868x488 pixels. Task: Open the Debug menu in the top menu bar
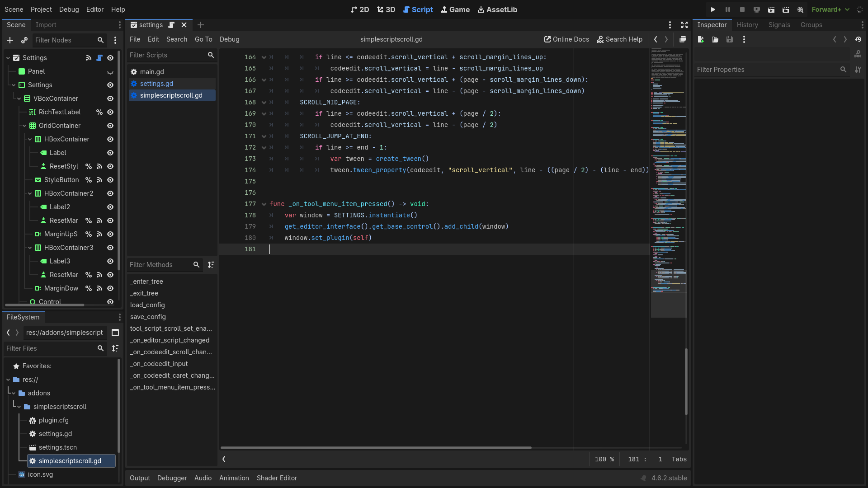(x=69, y=9)
